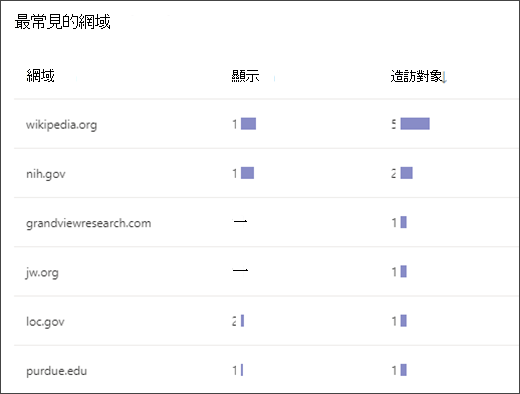Select purdue.edu domain entry
The height and width of the screenshot is (394, 520).
pos(56,371)
